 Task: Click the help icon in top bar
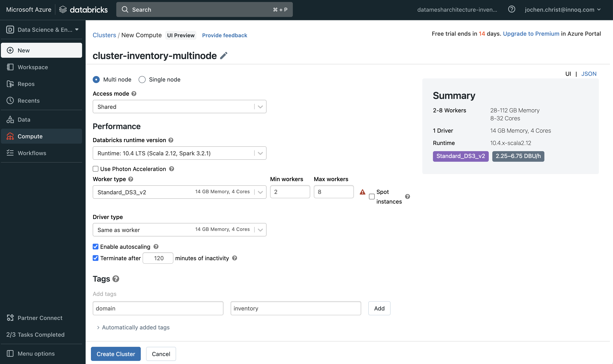511,9
